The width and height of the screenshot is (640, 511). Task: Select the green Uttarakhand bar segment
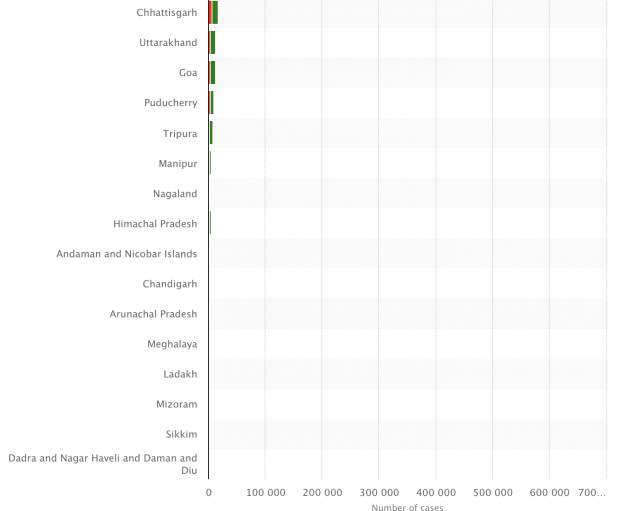(213, 43)
